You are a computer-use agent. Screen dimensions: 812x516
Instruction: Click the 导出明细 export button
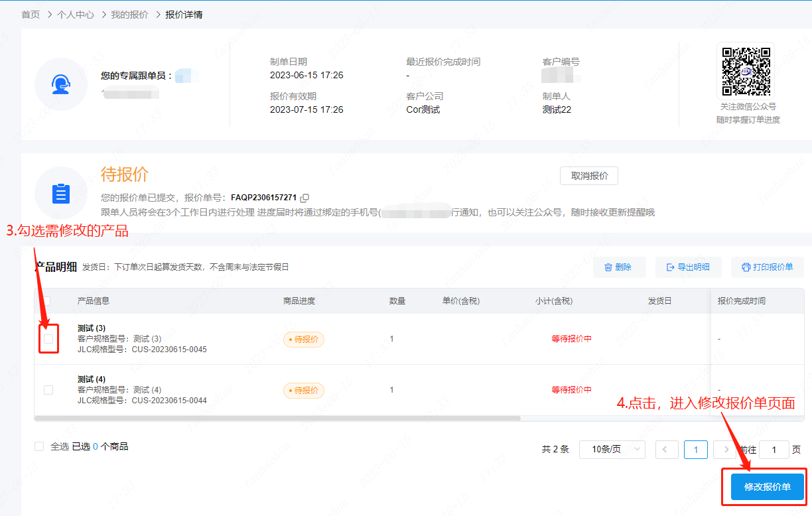(x=687, y=267)
